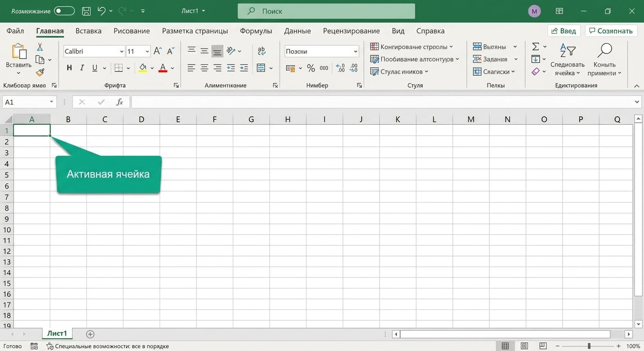Screen dimensions: 644x351
Task: Switch to Normal view in status bar
Action: [505, 346]
